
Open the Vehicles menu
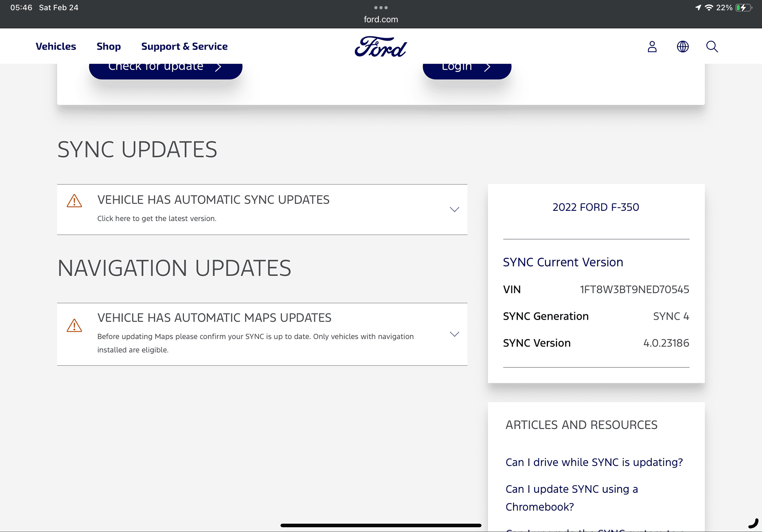tap(56, 46)
